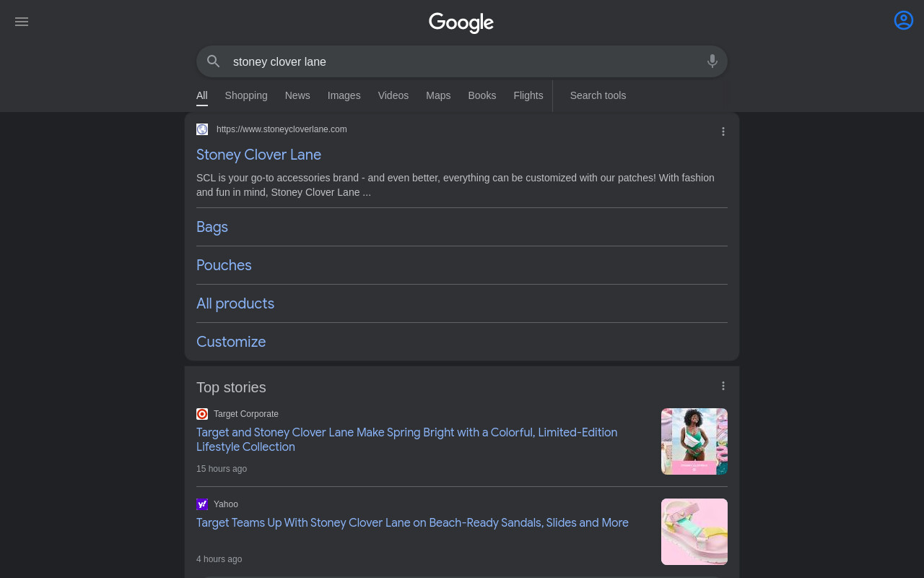Click the Google logo
The width and height of the screenshot is (924, 578).
(x=461, y=23)
